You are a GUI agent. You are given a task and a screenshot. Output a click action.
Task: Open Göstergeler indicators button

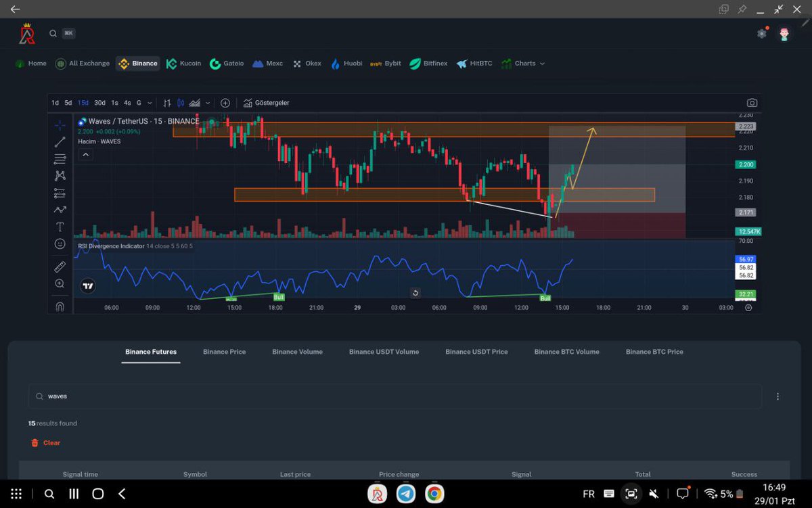[266, 103]
